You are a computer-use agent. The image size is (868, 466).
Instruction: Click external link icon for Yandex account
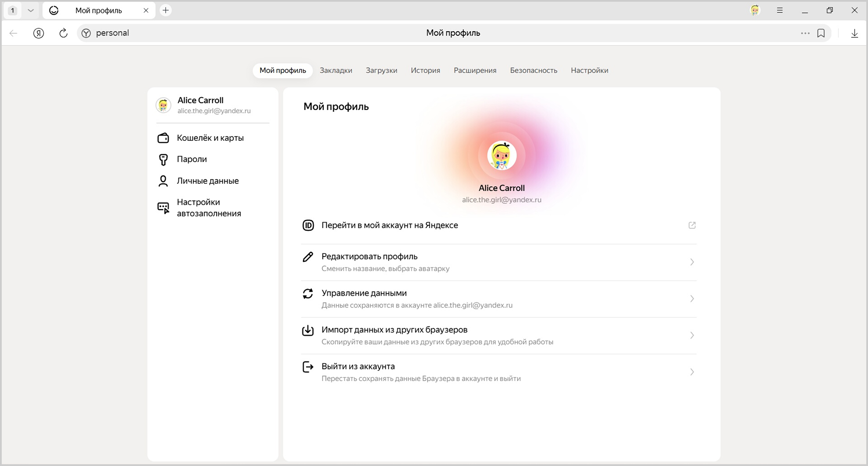pyautogui.click(x=692, y=225)
